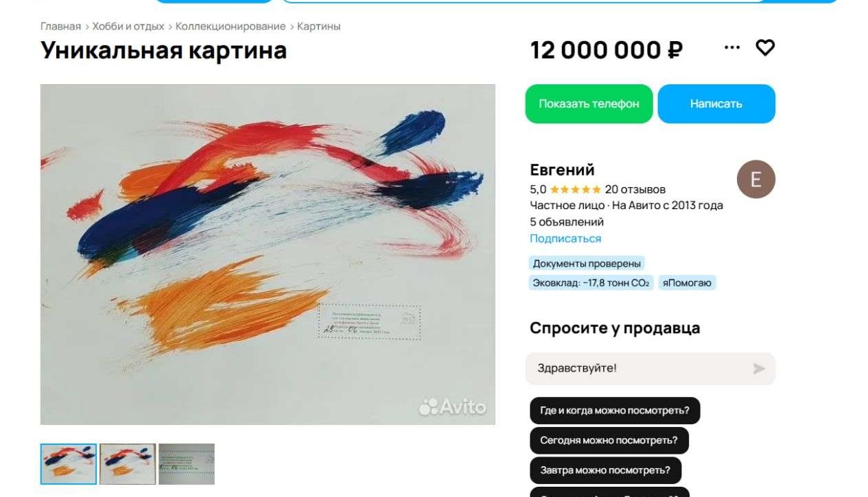868x497 pixels.
Task: Navigate to Коллекционирование breadcrumb category
Action: point(231,26)
